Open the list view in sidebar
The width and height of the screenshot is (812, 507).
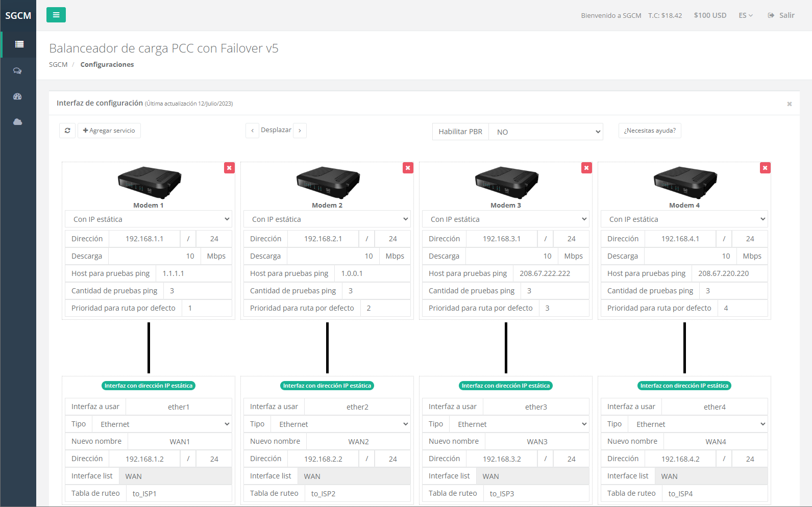[19, 44]
